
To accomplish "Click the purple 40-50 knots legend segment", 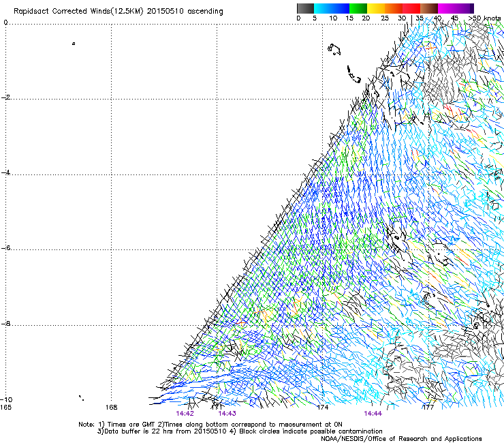I will pos(456,8).
